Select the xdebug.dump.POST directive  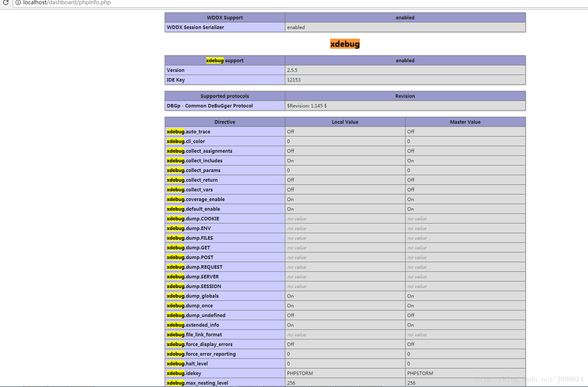coord(225,257)
